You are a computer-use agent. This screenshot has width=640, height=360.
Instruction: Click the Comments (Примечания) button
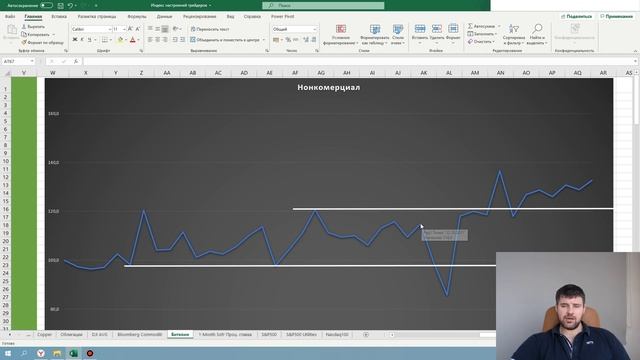tap(616, 16)
